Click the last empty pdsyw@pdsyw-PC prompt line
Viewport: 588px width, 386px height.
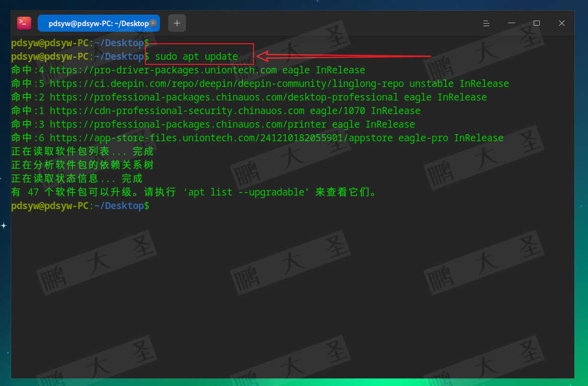[80, 206]
